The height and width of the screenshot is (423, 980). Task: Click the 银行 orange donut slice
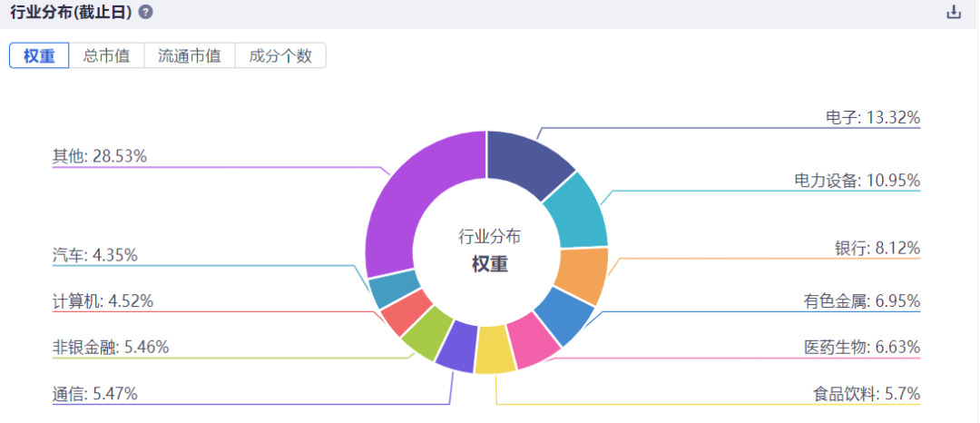pyautogui.click(x=582, y=275)
